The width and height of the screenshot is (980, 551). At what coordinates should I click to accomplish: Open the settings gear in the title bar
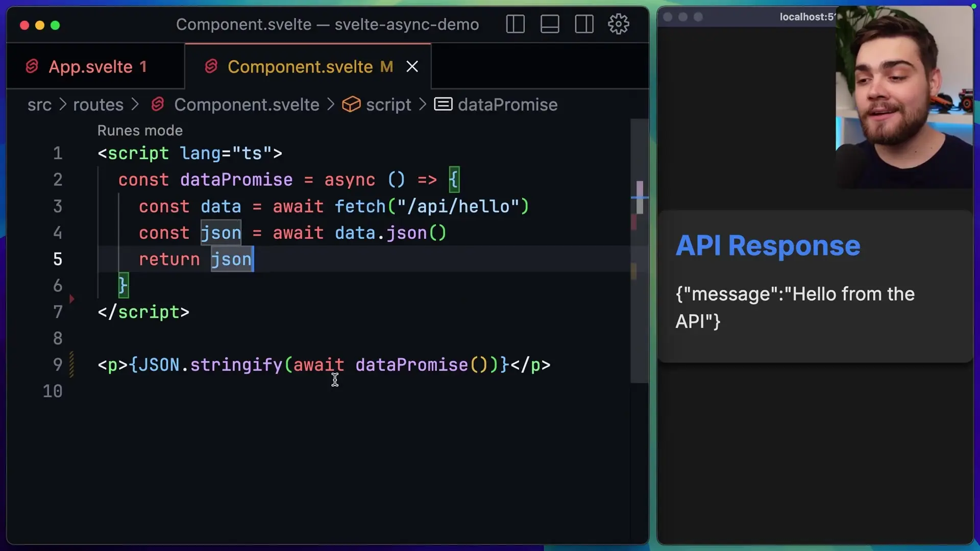[619, 24]
